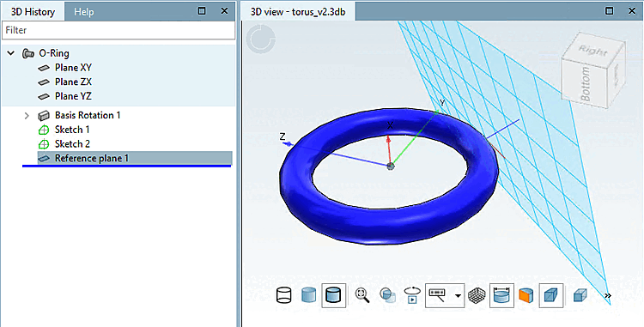
Task: Click the rotate animation play icon
Action: pos(412,295)
